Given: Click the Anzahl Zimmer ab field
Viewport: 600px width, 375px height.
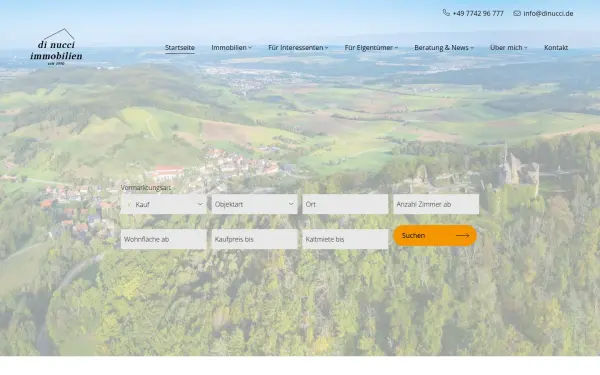Looking at the screenshot, I should tap(436, 204).
